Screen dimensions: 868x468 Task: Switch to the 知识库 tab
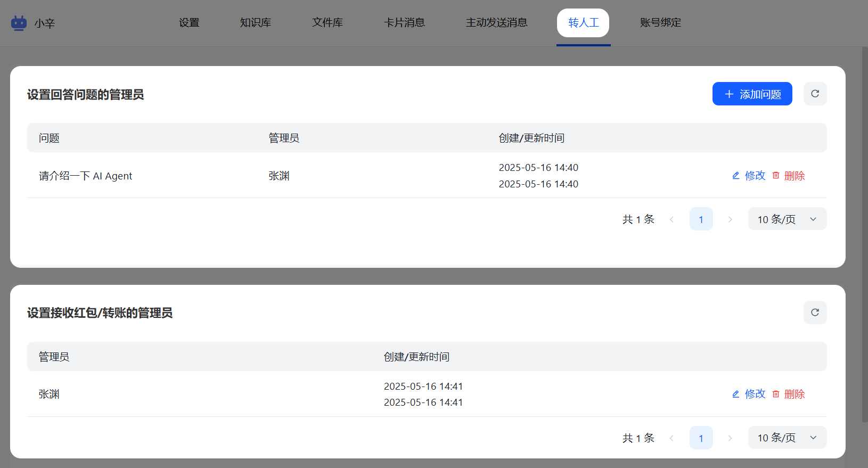point(256,23)
